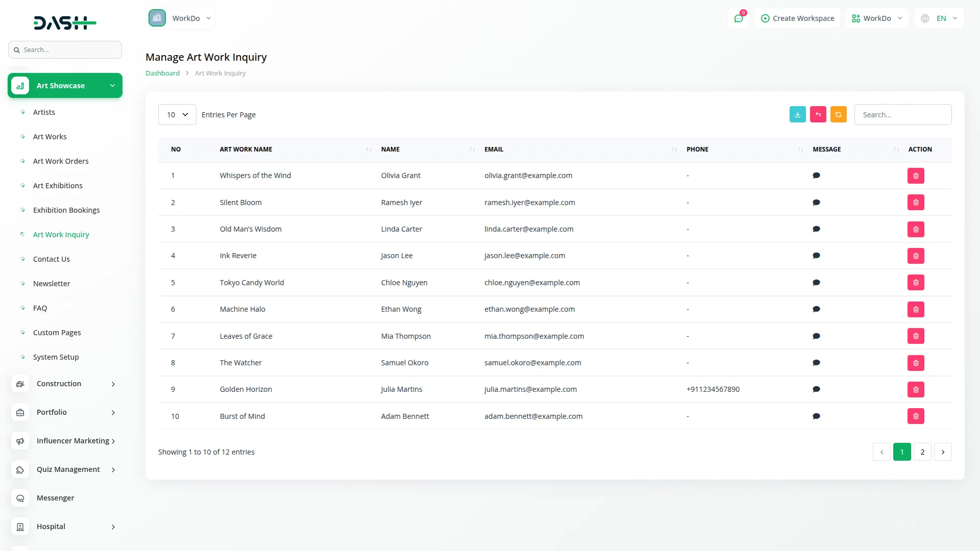The width and height of the screenshot is (980, 551).
Task: Open the EN language dropdown
Action: pyautogui.click(x=940, y=18)
